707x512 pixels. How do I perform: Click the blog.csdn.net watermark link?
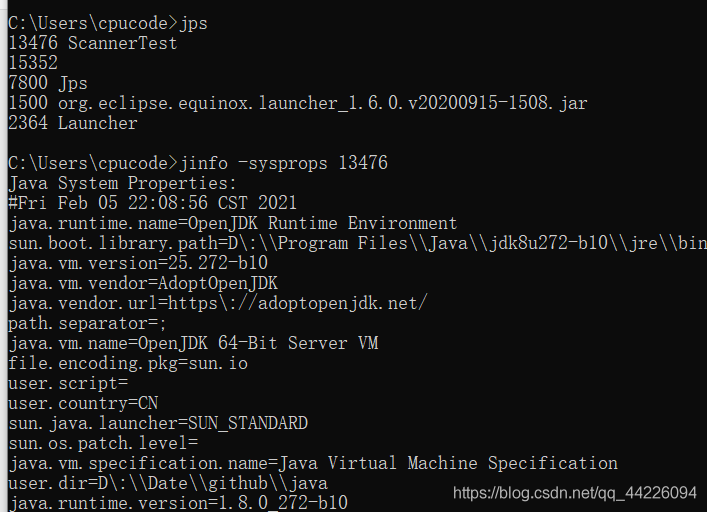coord(575,493)
